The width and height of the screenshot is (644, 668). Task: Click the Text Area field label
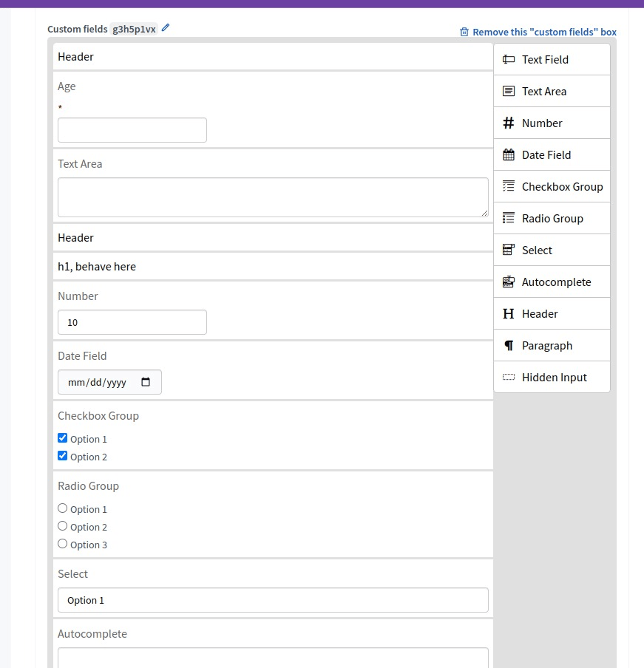(80, 164)
